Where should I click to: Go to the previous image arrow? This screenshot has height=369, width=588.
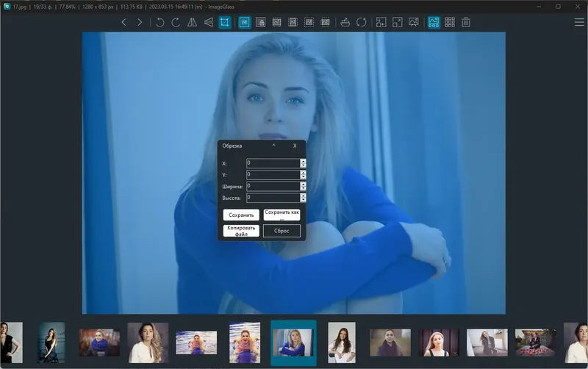click(123, 22)
